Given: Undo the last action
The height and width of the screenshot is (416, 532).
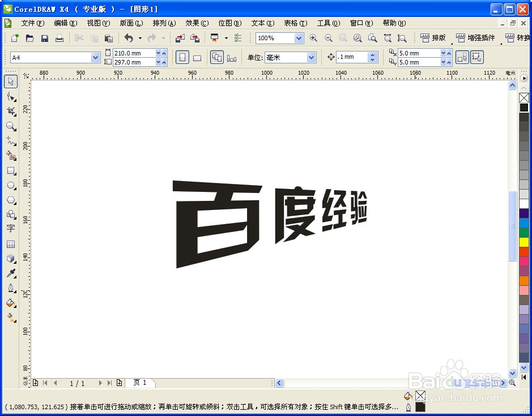Looking at the screenshot, I should (129, 38).
